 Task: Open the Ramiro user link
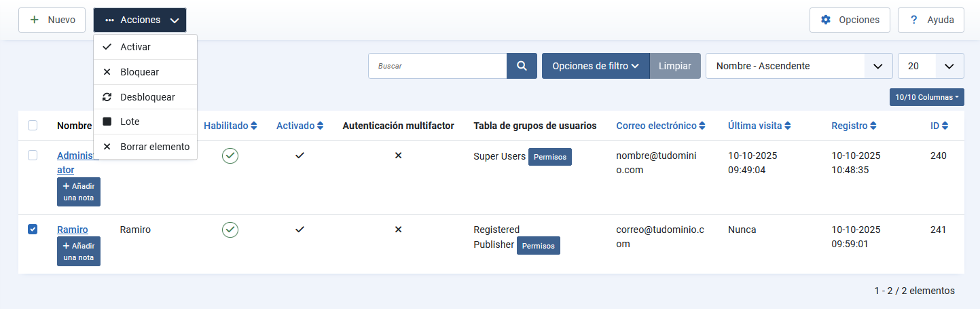[x=72, y=230]
